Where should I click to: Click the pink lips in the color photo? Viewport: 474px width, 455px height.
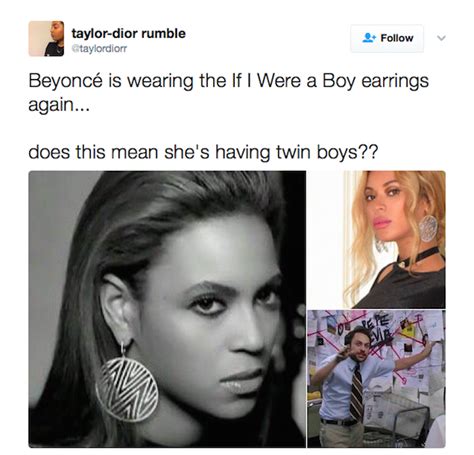[381, 222]
